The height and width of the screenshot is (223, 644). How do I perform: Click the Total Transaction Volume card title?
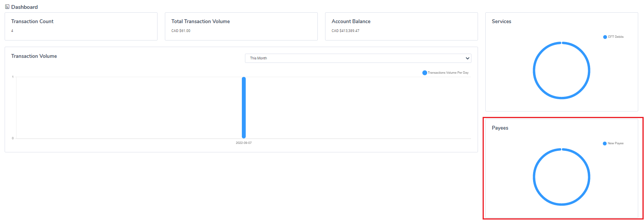(x=200, y=22)
